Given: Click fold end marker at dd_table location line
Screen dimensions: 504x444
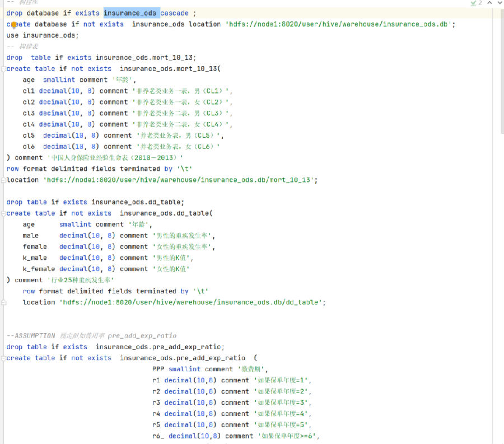Looking at the screenshot, I should (x=3, y=302).
